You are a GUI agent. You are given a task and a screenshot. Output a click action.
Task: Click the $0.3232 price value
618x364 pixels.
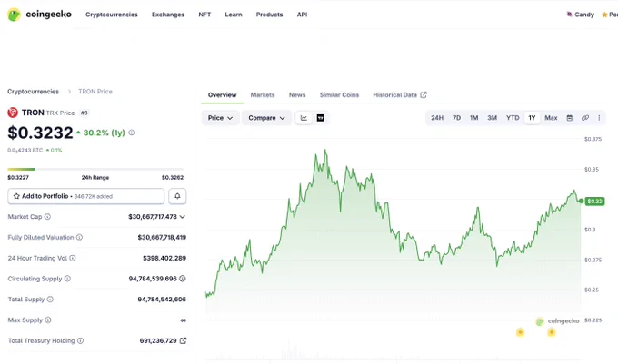point(40,133)
